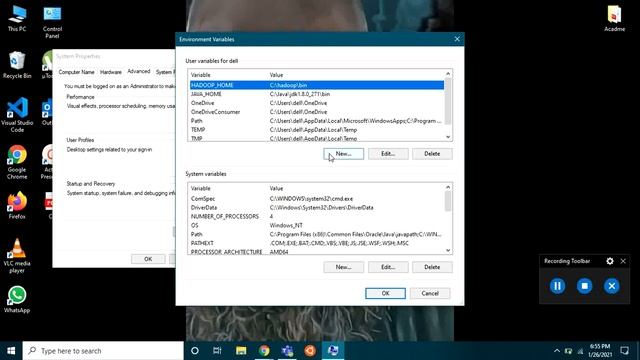Open Task View from taskbar
Image resolution: width=640 pixels, height=360 pixels.
pyautogui.click(x=217, y=351)
